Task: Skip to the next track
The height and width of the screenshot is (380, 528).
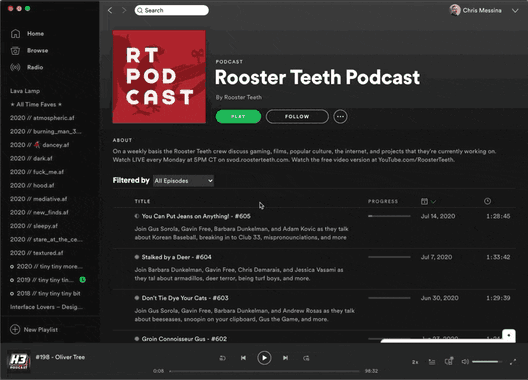Action: [285, 358]
